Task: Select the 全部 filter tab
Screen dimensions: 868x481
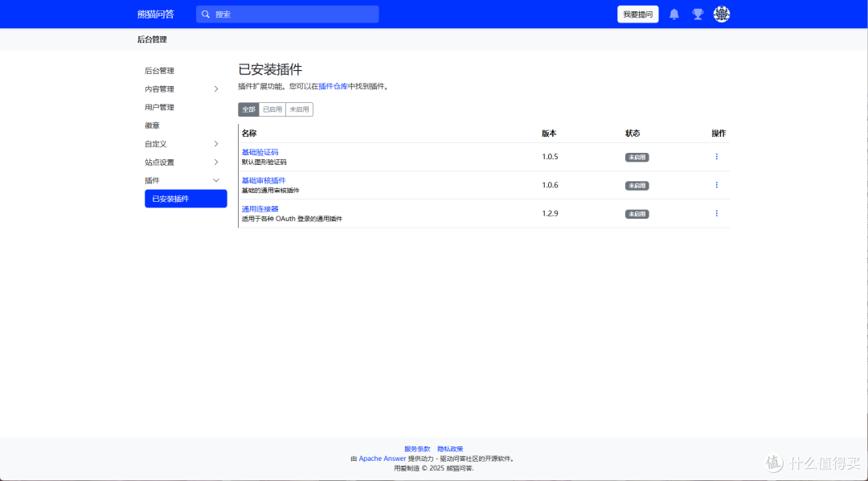Action: (248, 109)
